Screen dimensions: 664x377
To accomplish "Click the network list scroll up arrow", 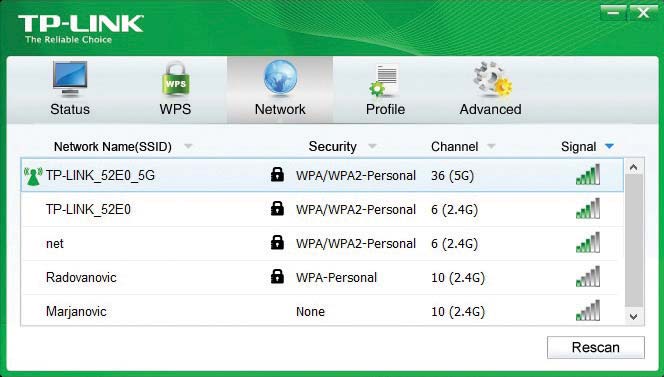I will pos(634,167).
